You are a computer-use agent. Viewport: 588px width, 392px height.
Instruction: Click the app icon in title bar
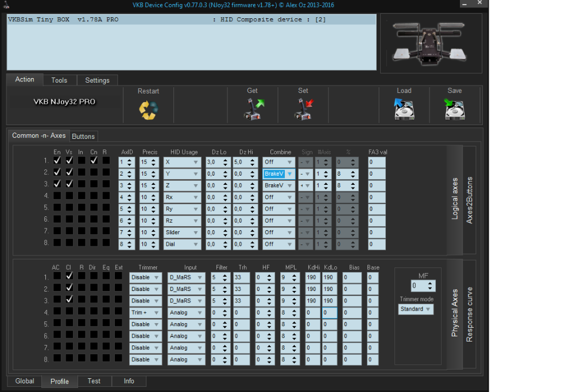pos(6,5)
